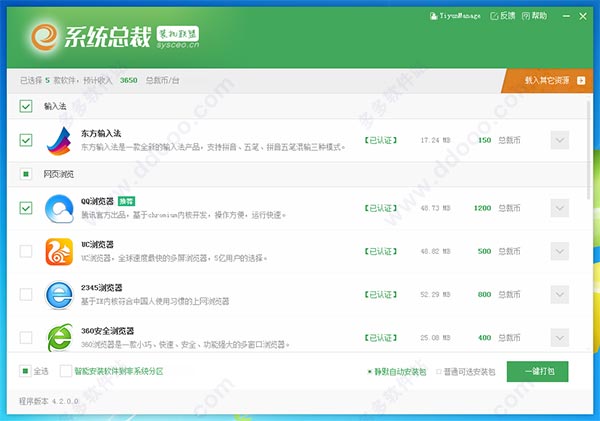Check the 2345浏览器 checkbox
The width and height of the screenshot is (600, 421).
coord(26,294)
